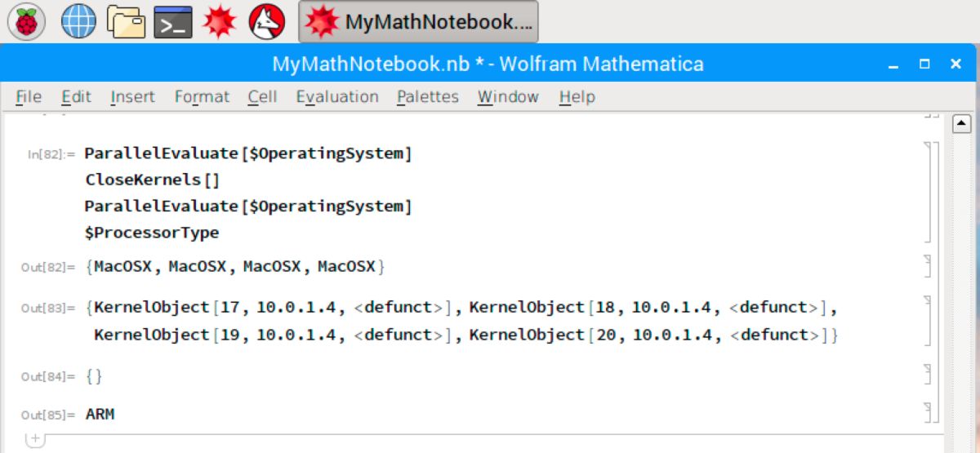Click the Out[82]= cell label
Image resolution: width=980 pixels, height=453 pixels.
pos(48,267)
